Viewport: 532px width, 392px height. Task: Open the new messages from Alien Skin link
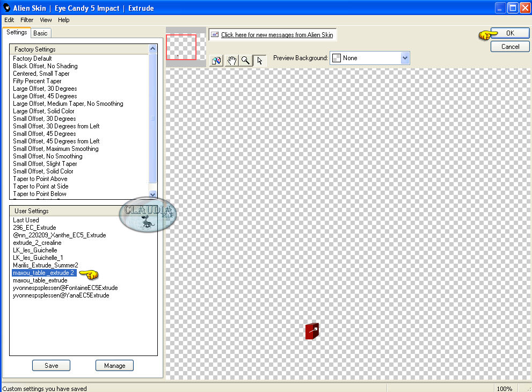(277, 34)
